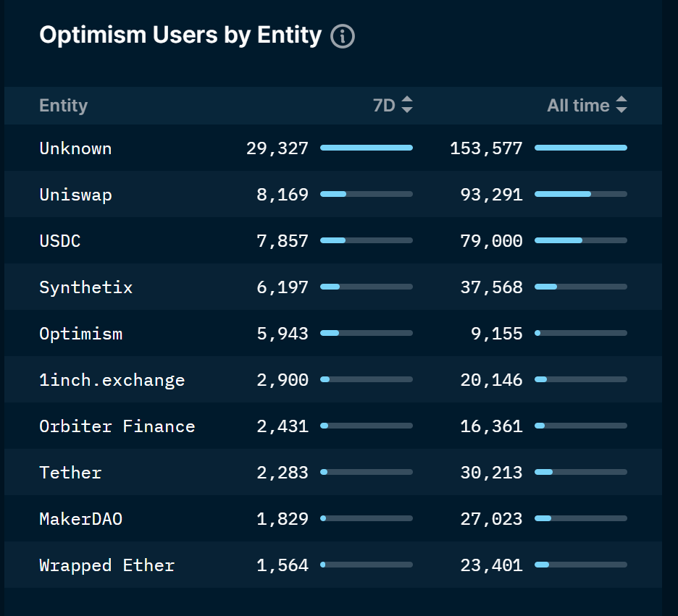Image resolution: width=678 pixels, height=616 pixels.
Task: Select the USDC entity name
Action: click(59, 241)
